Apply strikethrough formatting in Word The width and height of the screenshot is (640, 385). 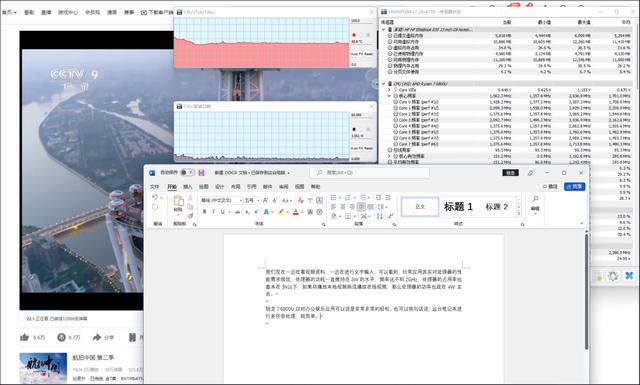[x=237, y=211]
